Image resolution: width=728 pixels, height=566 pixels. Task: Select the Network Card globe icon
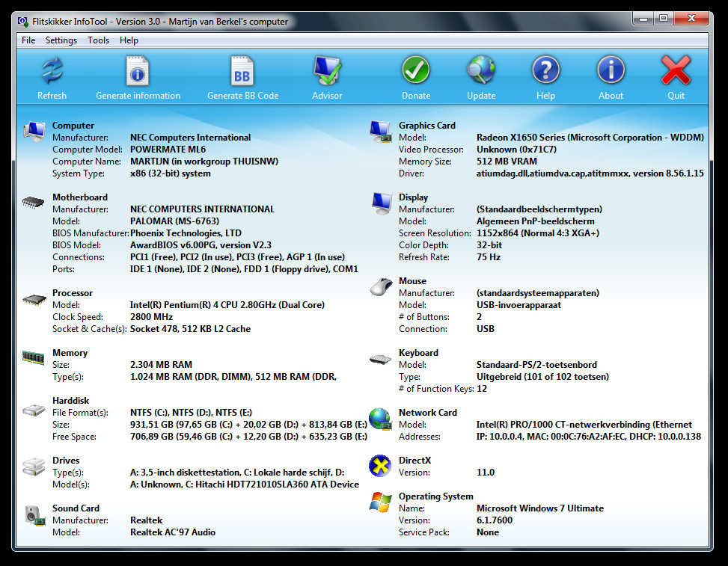click(380, 419)
